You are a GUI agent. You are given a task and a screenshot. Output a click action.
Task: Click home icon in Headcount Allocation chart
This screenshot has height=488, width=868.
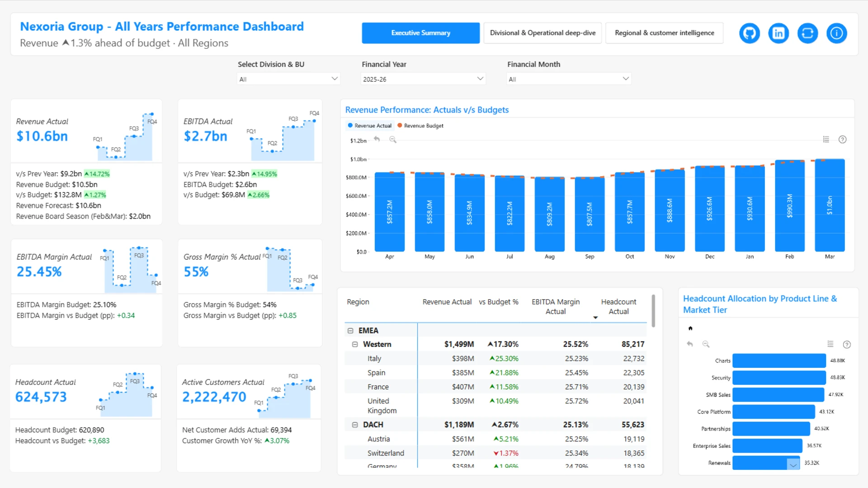coord(690,328)
